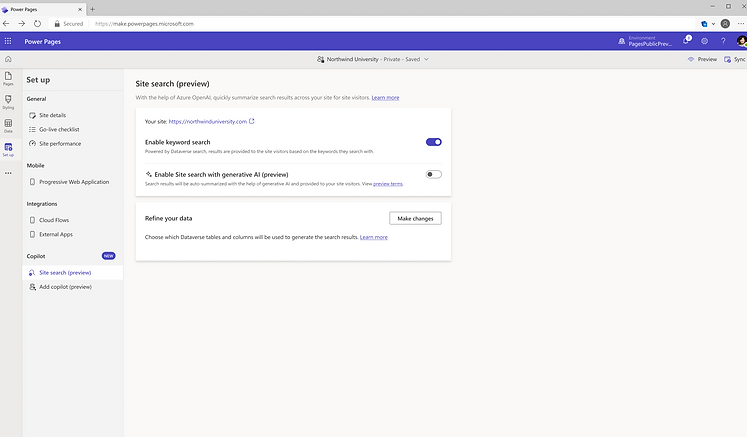Select the Set up workspace icon

tap(8, 150)
